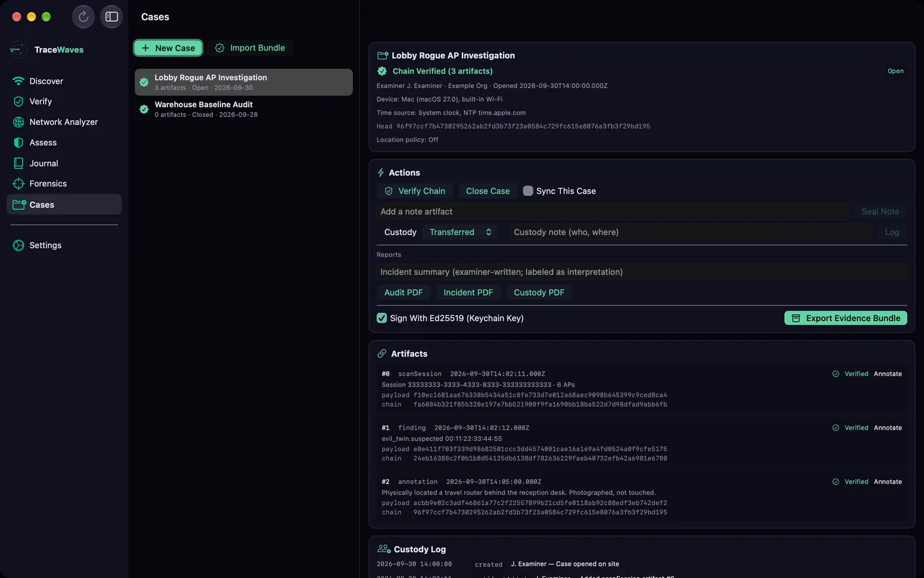Viewport: 924px width, 578px height.
Task: Click the New Case button
Action: coord(168,48)
